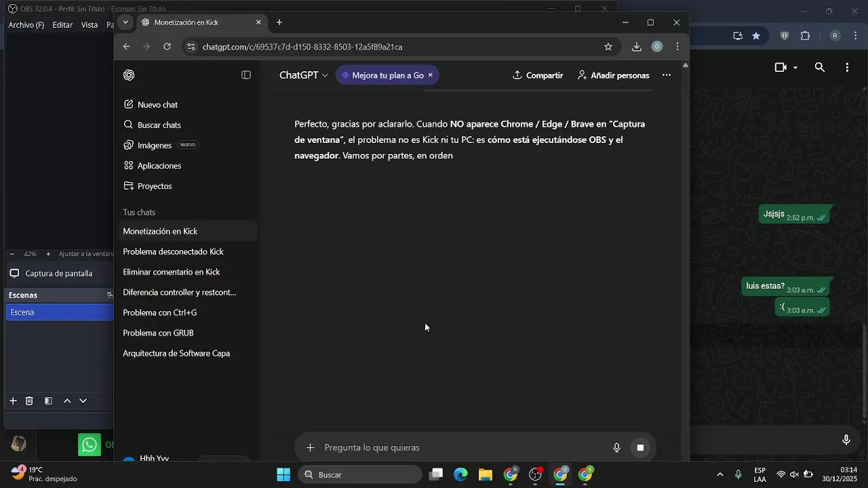
Task: Open the Windows Start menu
Action: tap(283, 474)
